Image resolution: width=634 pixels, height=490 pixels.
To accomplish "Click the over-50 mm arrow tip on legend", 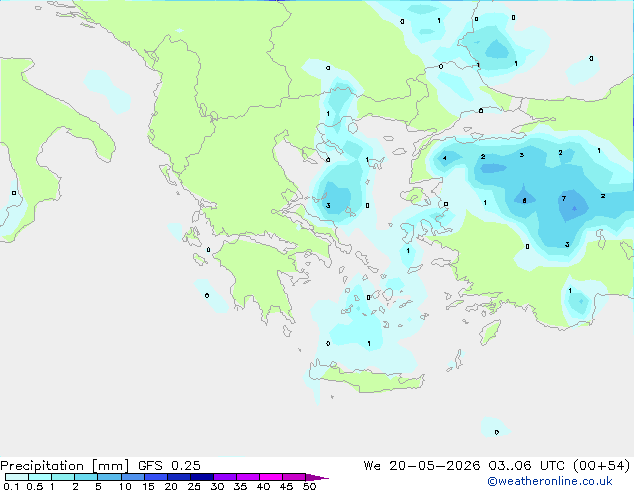I will click(317, 477).
